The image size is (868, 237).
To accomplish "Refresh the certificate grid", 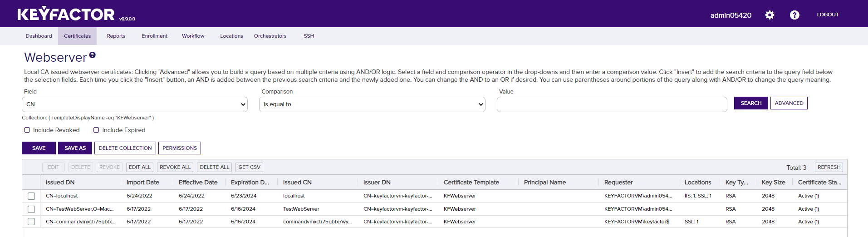I will pos(829,167).
